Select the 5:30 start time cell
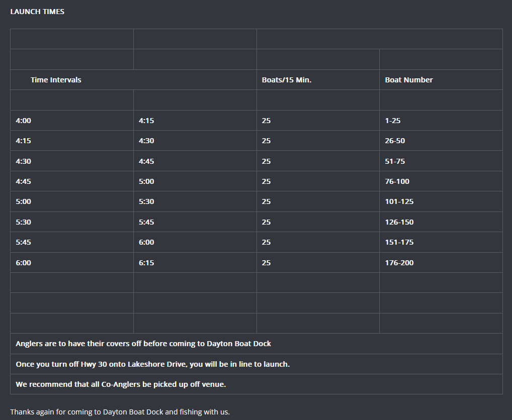The image size is (512, 420). click(x=24, y=222)
